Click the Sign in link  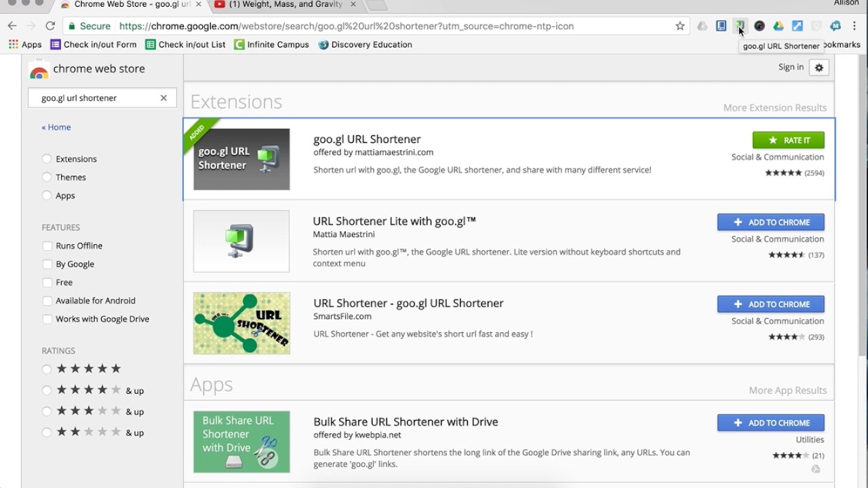pos(791,67)
